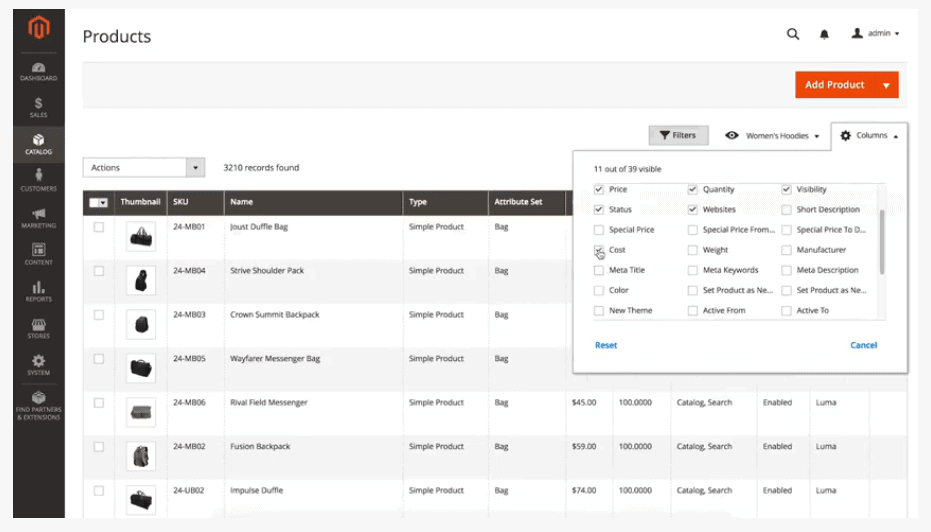Enable the Manufacturer column checkbox

coord(786,250)
